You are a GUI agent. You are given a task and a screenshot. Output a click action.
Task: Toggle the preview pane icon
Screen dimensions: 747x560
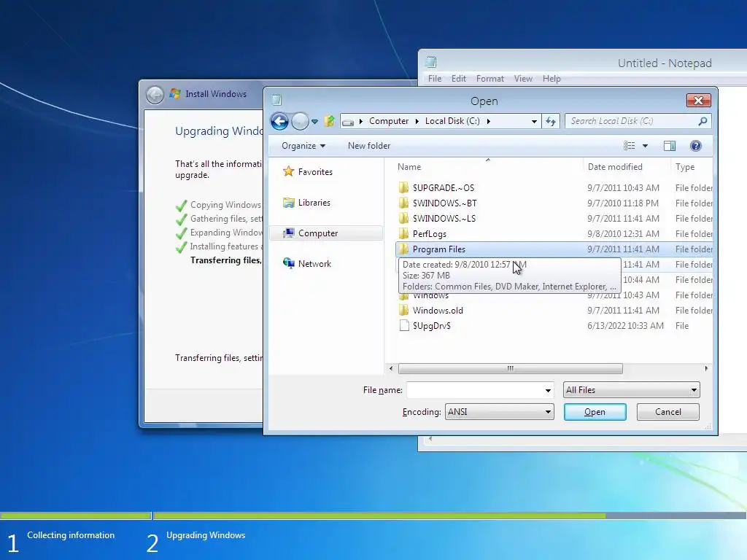[670, 146]
